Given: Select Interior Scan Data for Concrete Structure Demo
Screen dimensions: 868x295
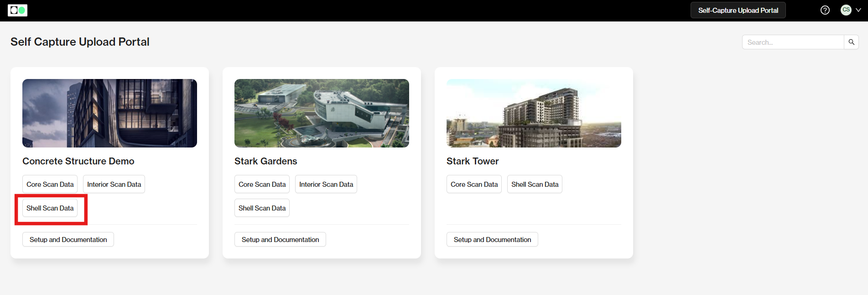Looking at the screenshot, I should click(114, 184).
